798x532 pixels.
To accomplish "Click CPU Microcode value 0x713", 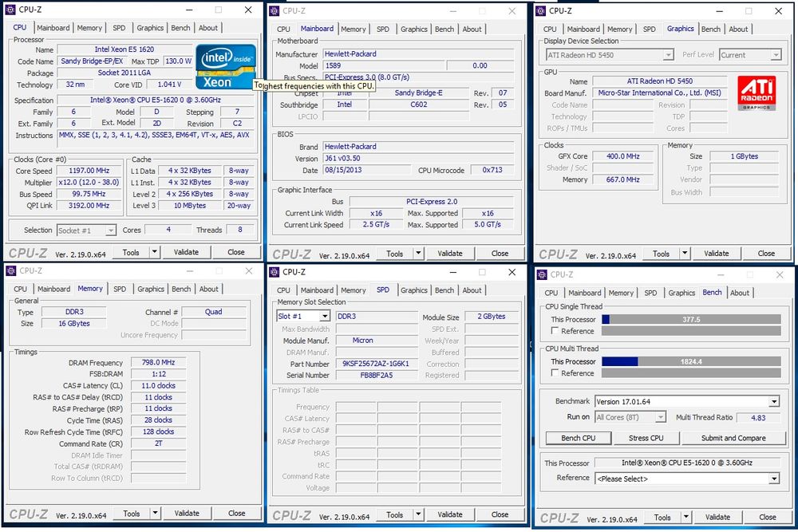I will pos(492,170).
